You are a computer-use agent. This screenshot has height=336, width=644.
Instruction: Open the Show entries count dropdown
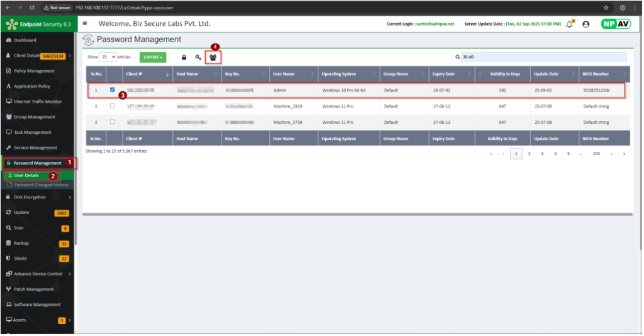click(108, 57)
